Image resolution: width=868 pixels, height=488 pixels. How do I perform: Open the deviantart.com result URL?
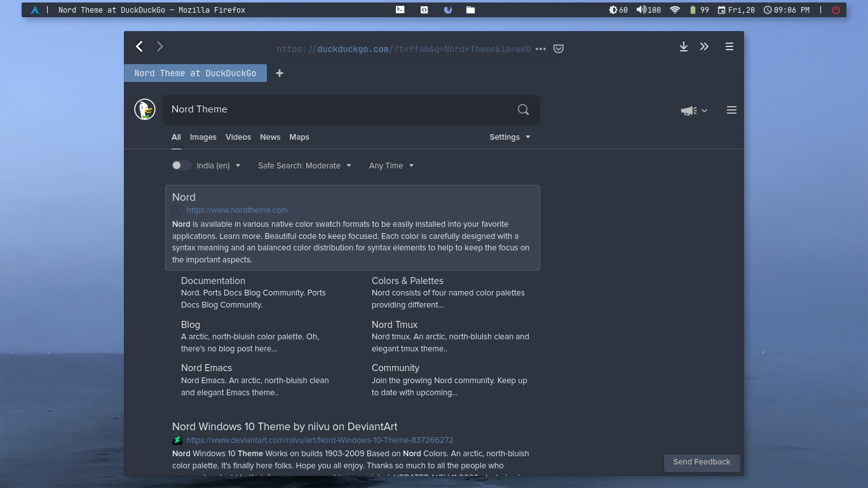click(x=320, y=440)
